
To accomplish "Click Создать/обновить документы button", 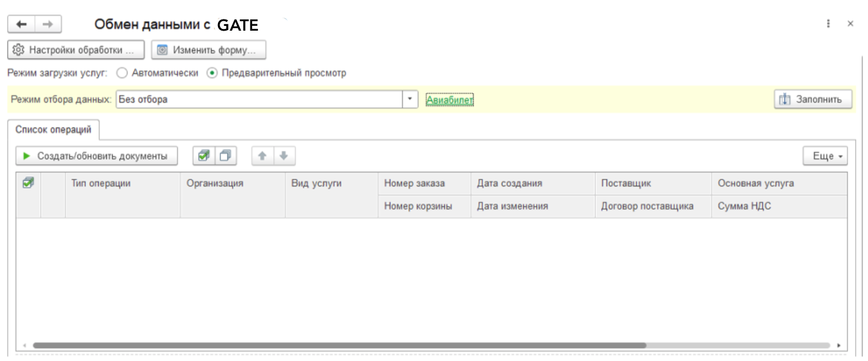I will tap(96, 156).
